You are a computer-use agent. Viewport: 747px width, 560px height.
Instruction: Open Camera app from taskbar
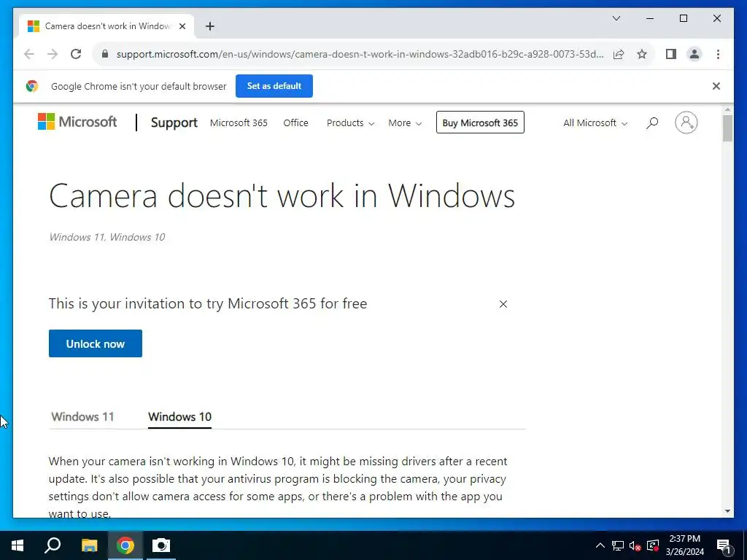(161, 545)
